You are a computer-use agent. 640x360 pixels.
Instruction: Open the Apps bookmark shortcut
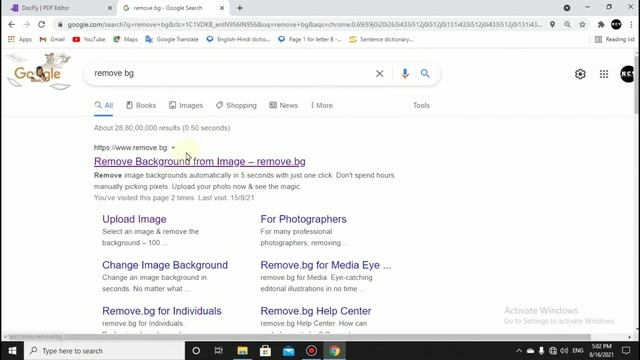(20, 39)
